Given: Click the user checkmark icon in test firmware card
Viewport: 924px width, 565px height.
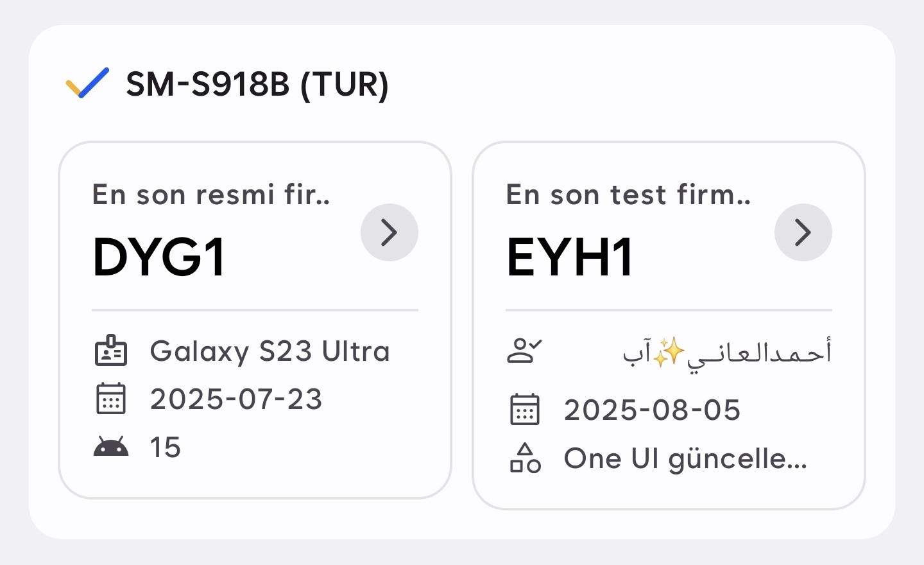Looking at the screenshot, I should 524,351.
